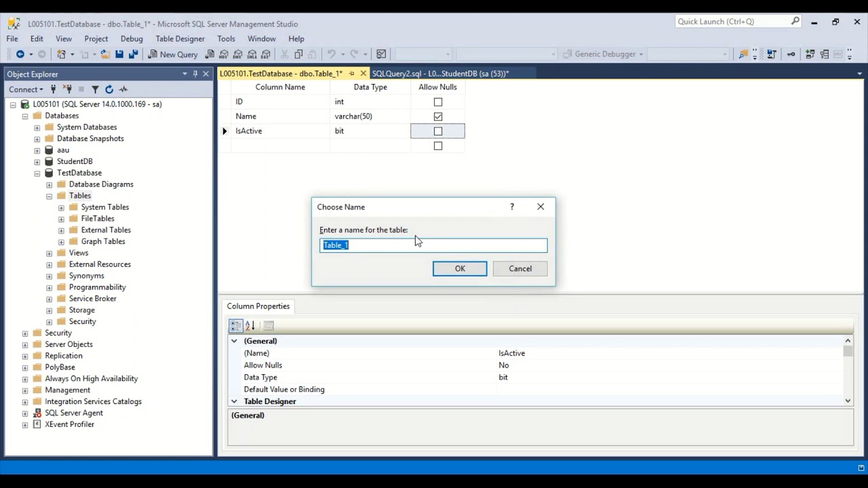Click the Object Explorer connect plug icon
Viewport: 868px width, 488px height.
click(x=53, y=89)
